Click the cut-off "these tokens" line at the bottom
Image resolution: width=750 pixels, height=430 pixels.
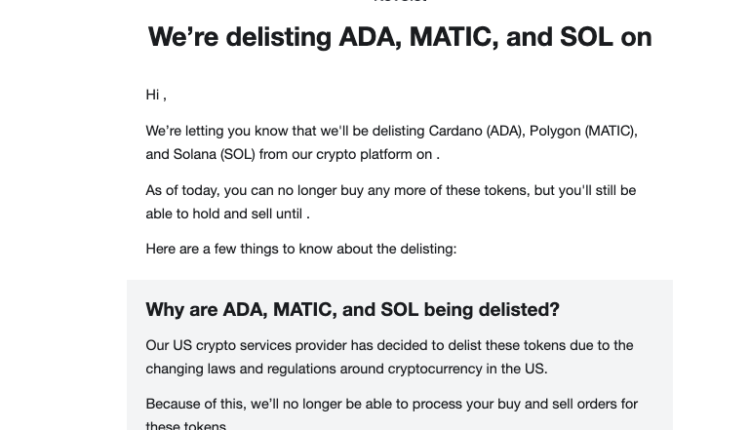184,425
